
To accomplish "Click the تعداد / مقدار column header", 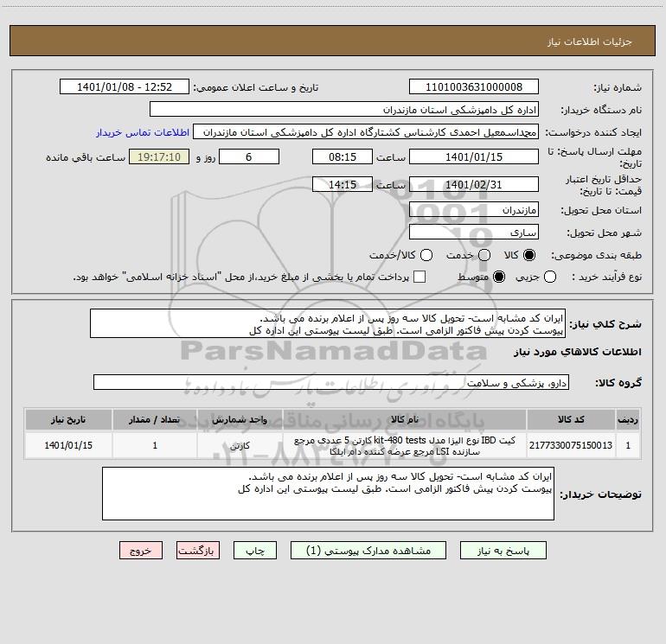I will pos(155,420).
